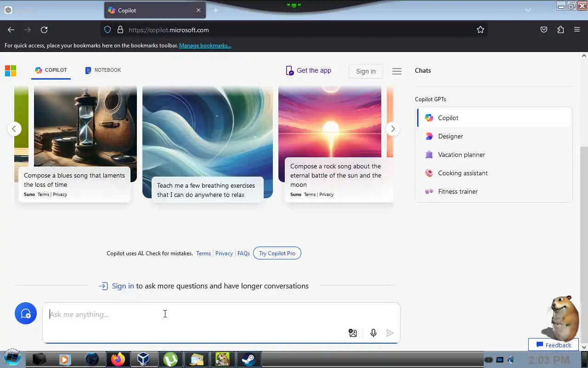
Task: Open the Windows Start orb
Action: (12, 358)
